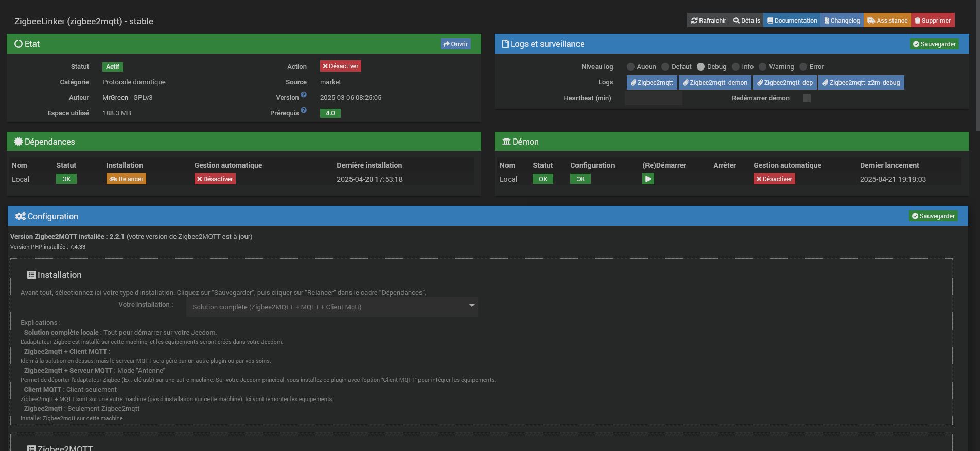The width and height of the screenshot is (980, 451).
Task: Select Warning log level
Action: pyautogui.click(x=763, y=67)
